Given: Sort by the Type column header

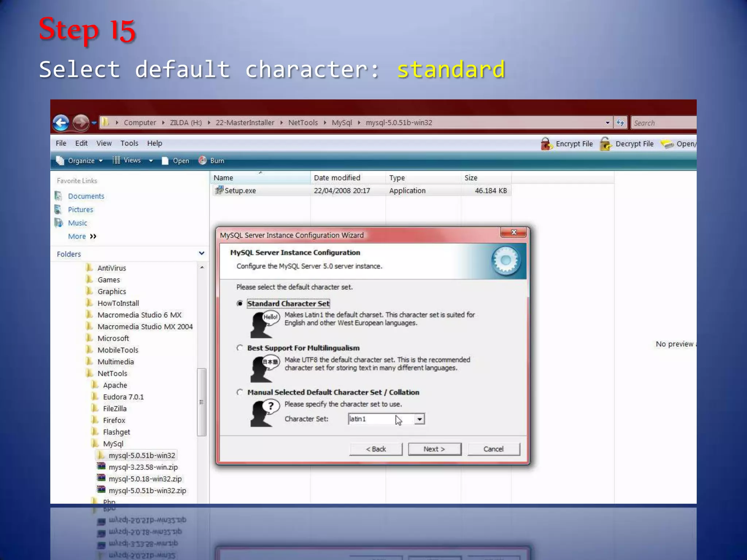Looking at the screenshot, I should pyautogui.click(x=423, y=178).
